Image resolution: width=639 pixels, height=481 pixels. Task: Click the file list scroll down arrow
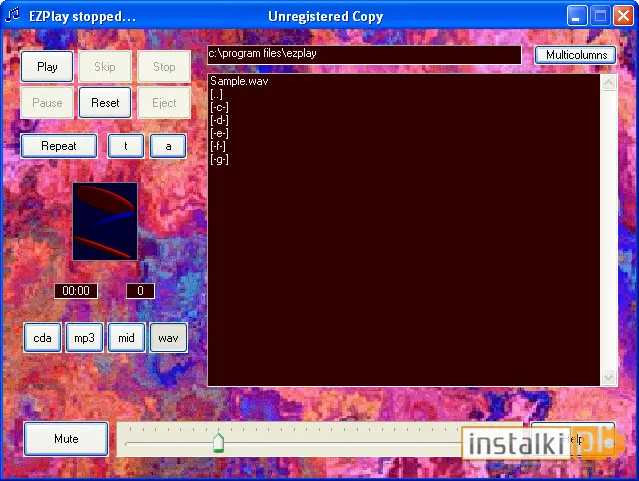point(608,377)
